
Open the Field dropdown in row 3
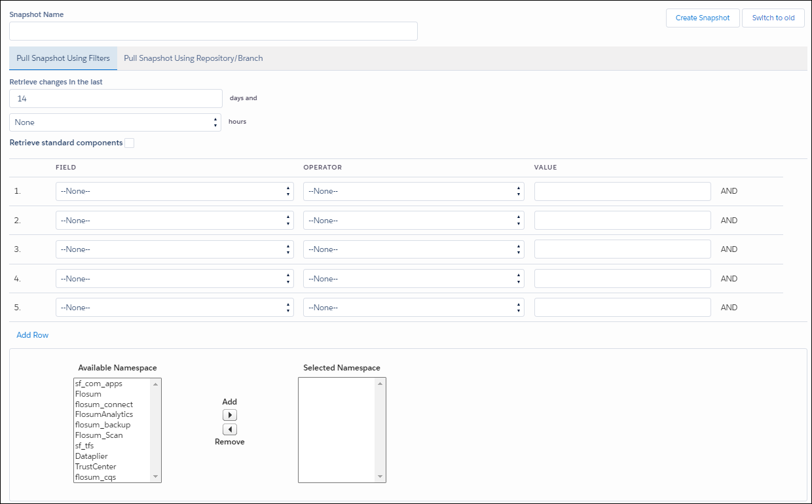(175, 249)
